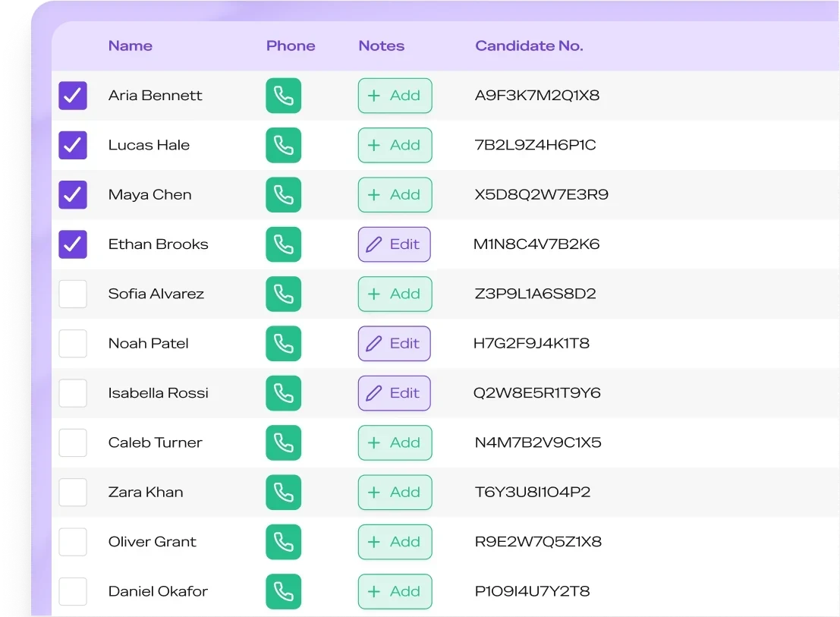Click candidate number T6Y3U8I1O4P2

click(533, 493)
